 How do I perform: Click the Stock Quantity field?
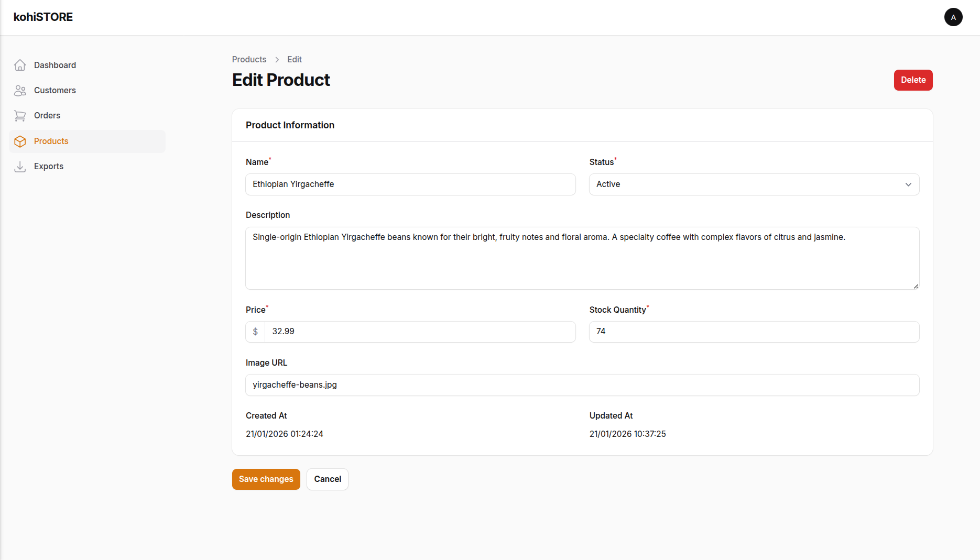pyautogui.click(x=754, y=332)
